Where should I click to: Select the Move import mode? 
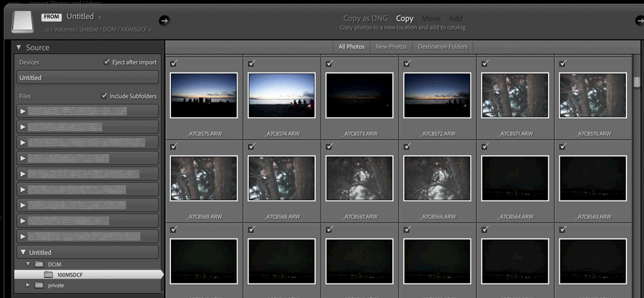(x=431, y=18)
